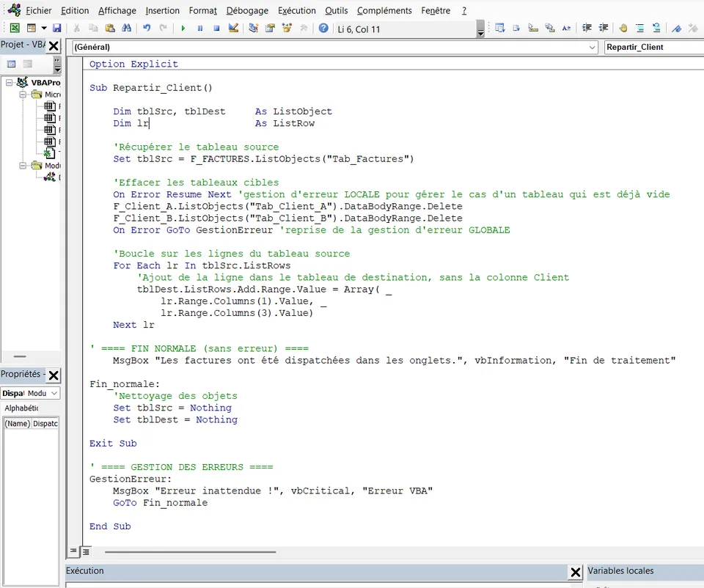
Task: Collapse the Modules folder node
Action: pos(23,166)
